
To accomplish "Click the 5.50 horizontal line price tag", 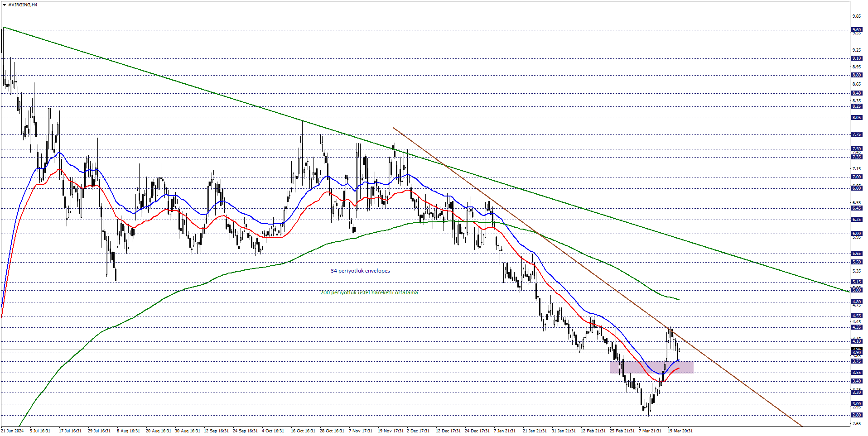I will 857,262.
